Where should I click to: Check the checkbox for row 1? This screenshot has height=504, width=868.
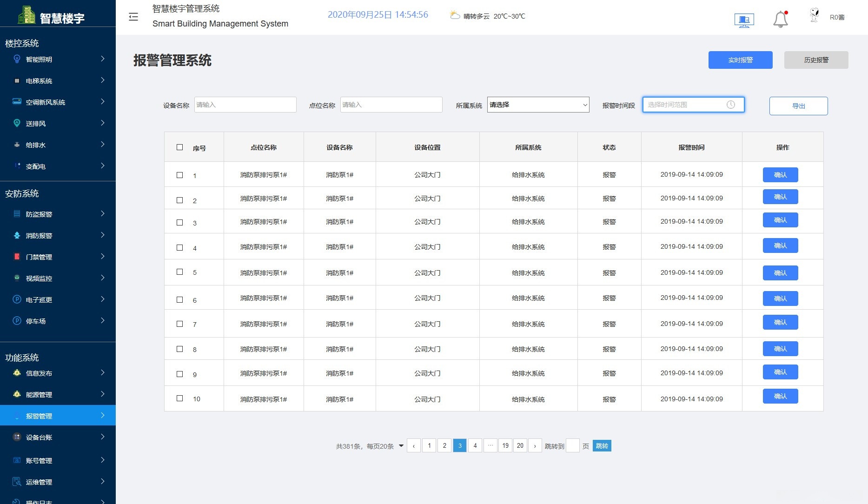(180, 175)
